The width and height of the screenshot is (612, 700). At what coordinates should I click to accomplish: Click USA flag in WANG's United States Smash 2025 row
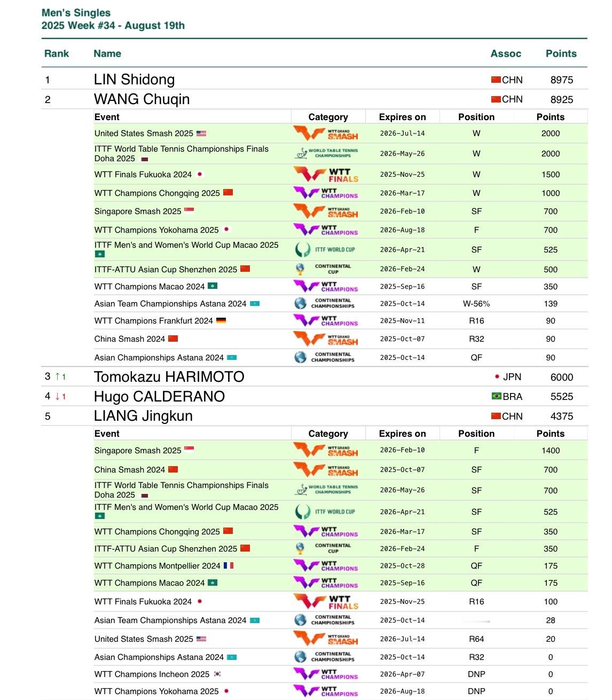pyautogui.click(x=201, y=133)
